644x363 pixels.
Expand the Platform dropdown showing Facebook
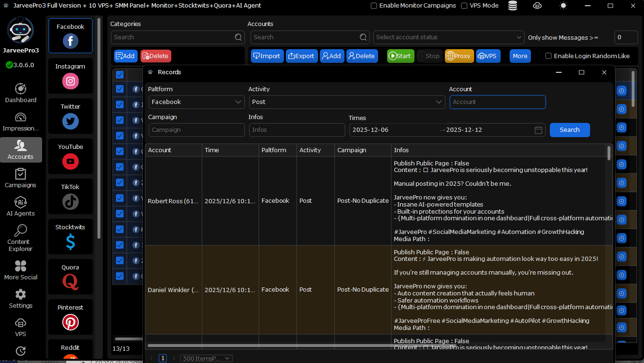[196, 102]
